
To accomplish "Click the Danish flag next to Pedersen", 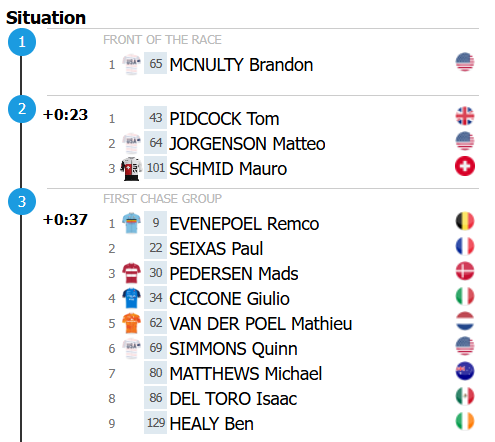I will (465, 271).
